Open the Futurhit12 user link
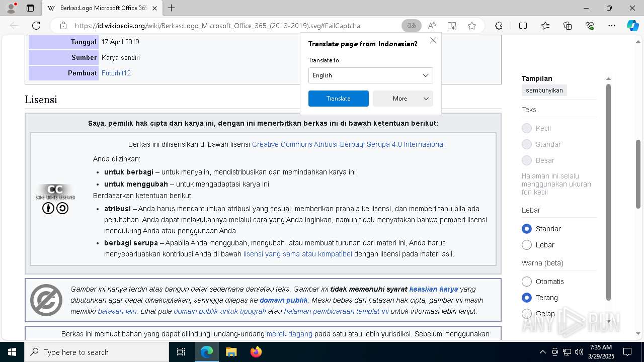 coord(116,73)
